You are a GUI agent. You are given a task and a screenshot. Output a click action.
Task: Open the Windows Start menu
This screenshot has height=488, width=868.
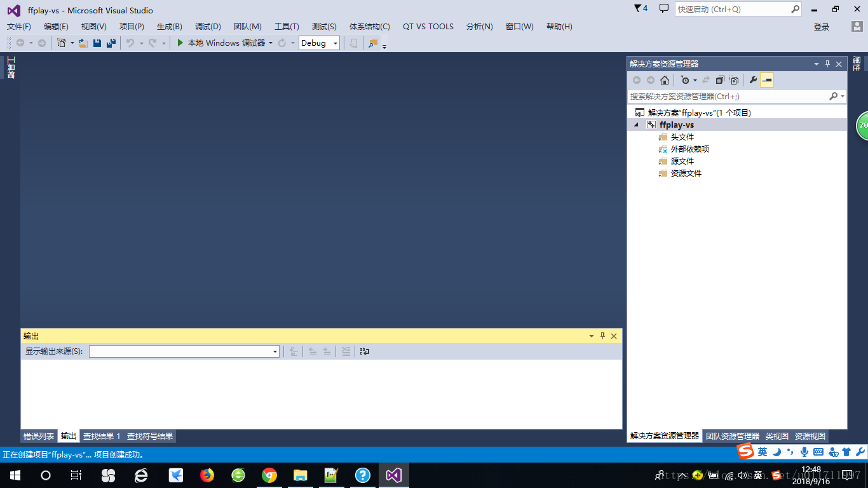tap(15, 475)
